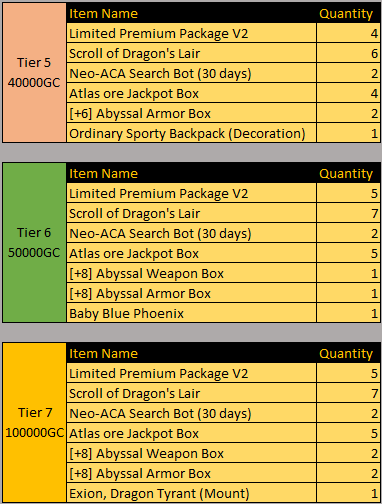
Task: Select the Tier 6 50000GC cell
Action: coord(34,242)
